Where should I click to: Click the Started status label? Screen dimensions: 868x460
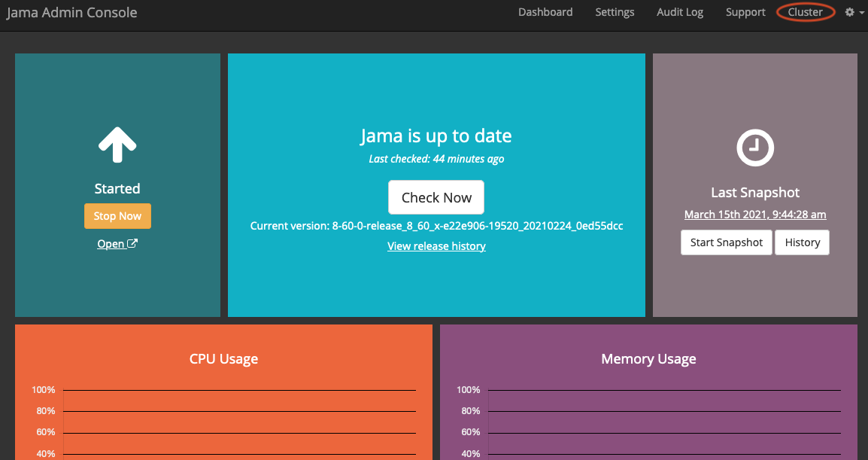click(117, 188)
